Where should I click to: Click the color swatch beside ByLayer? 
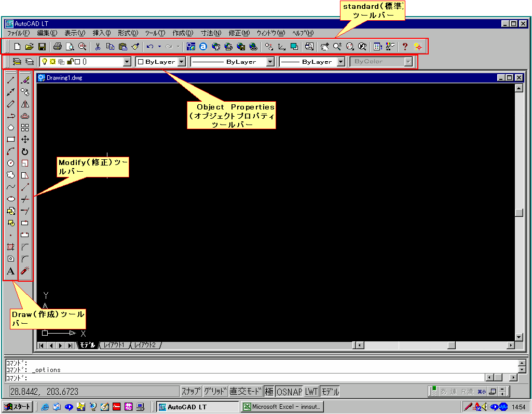coord(141,62)
